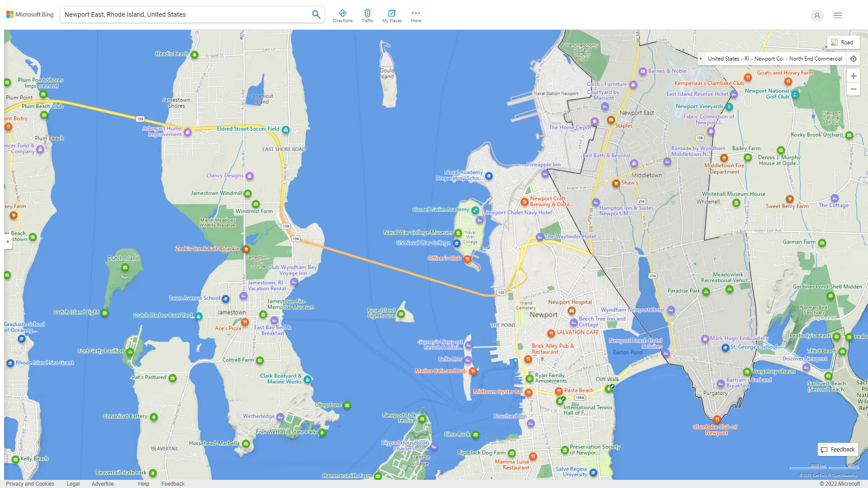Click the Microsoft Bing logo
The image size is (868, 488).
click(30, 14)
